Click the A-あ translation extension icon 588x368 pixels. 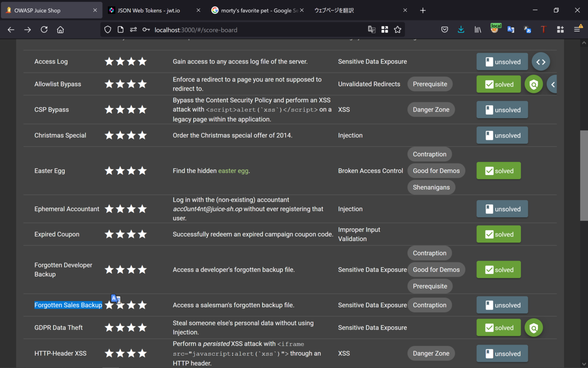coord(527,29)
